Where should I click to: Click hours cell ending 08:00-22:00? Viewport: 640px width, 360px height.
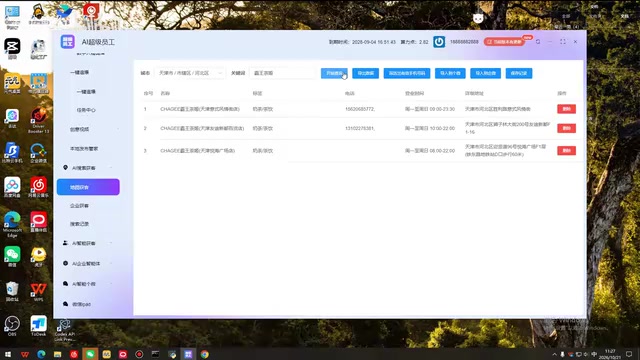coord(429,151)
